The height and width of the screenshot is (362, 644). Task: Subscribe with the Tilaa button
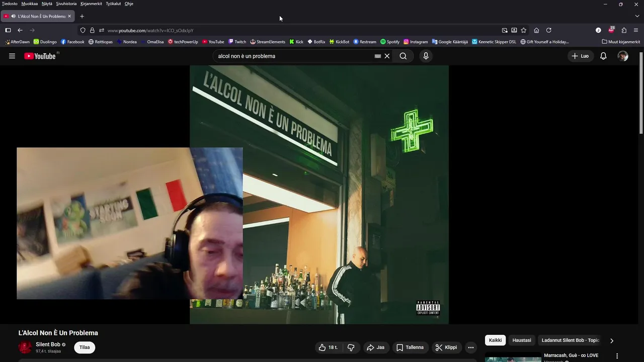click(x=85, y=347)
